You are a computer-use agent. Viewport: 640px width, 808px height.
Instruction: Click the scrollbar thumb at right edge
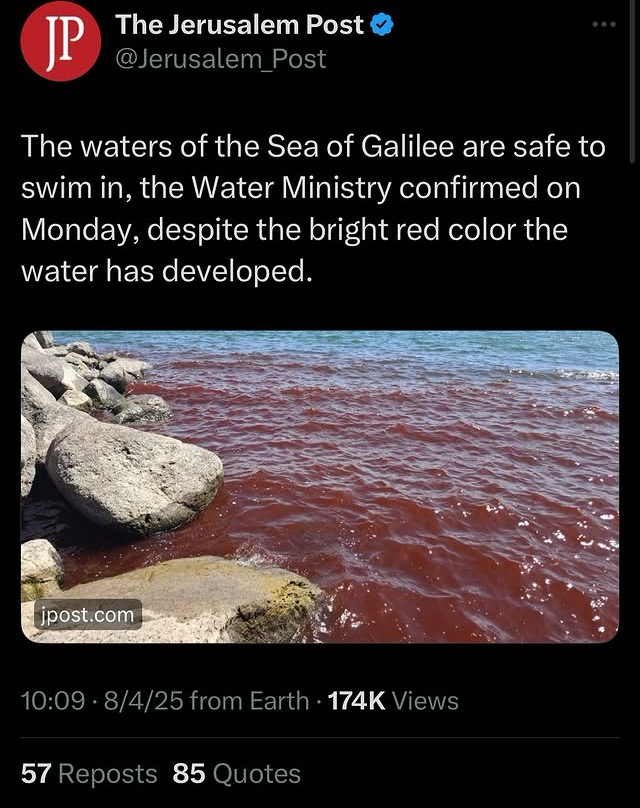(632, 82)
